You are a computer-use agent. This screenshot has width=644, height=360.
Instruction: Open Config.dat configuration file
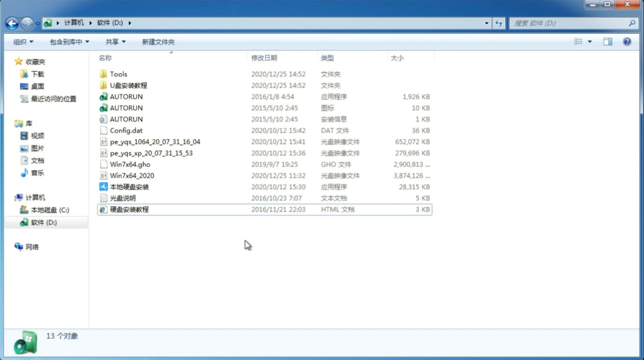click(x=126, y=130)
